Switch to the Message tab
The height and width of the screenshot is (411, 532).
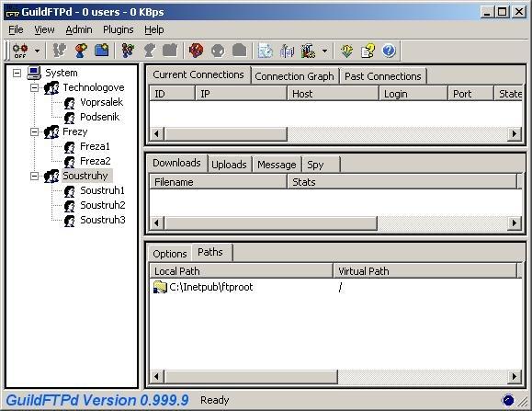coord(277,165)
